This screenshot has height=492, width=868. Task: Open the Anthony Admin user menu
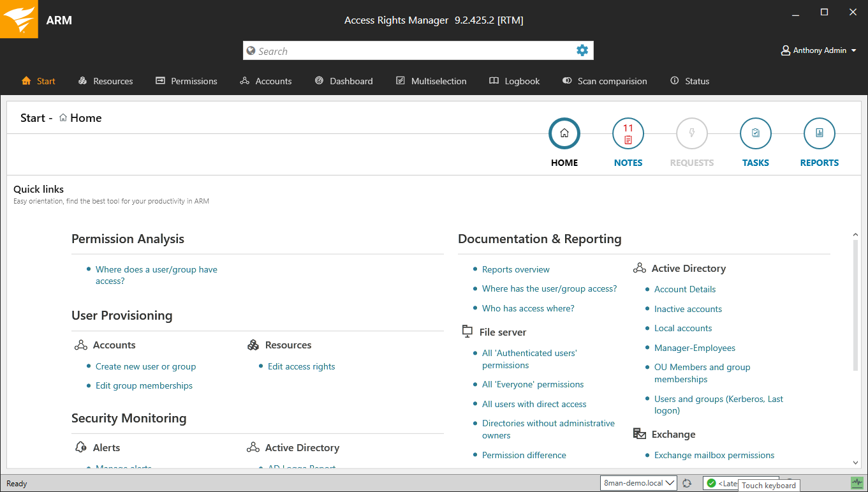click(x=819, y=50)
